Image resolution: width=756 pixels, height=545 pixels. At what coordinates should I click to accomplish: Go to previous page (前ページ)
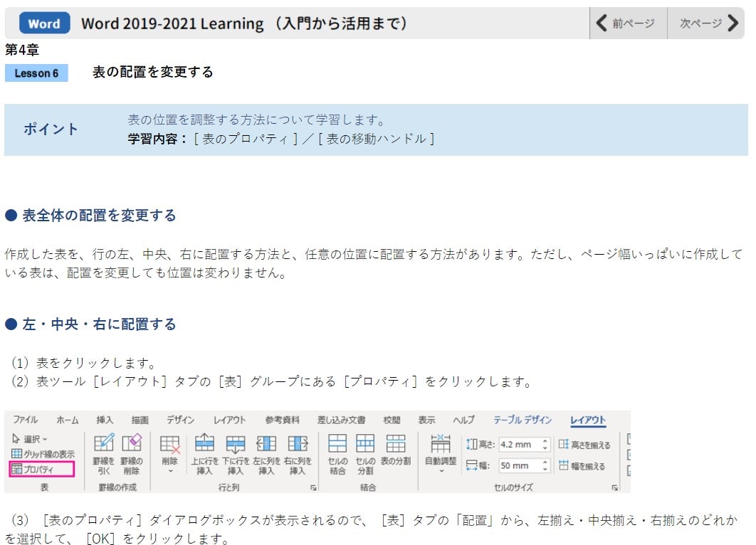628,23
